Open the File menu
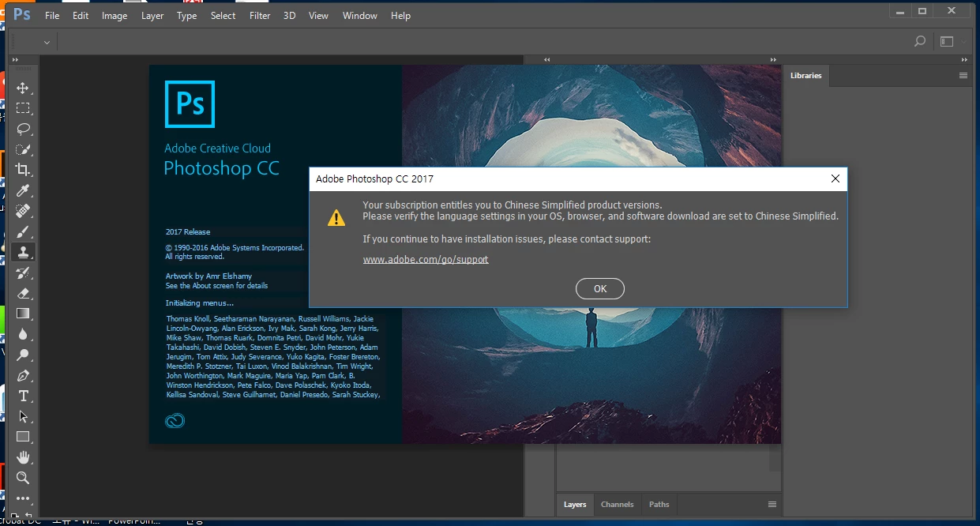 (52, 16)
